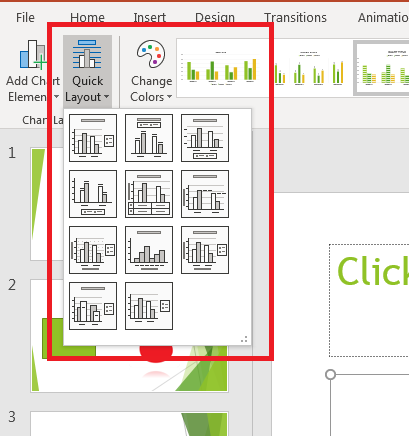Open the File menu
Image resolution: width=409 pixels, height=436 pixels.
25,17
